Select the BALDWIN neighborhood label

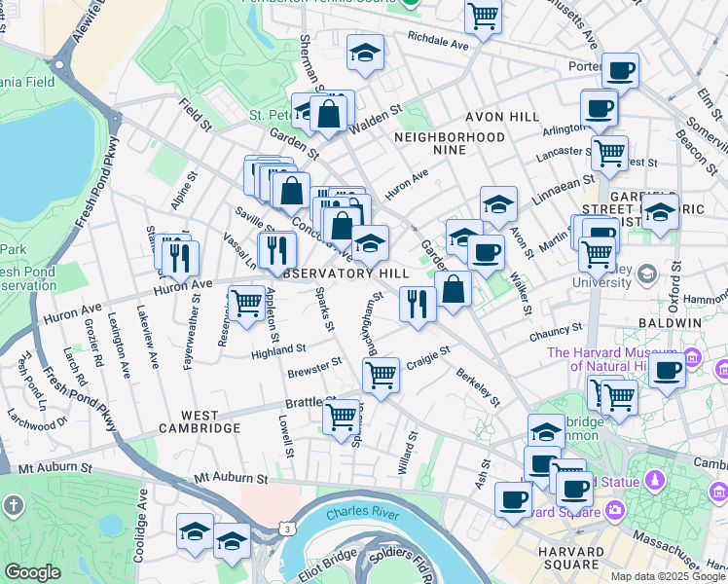point(670,323)
